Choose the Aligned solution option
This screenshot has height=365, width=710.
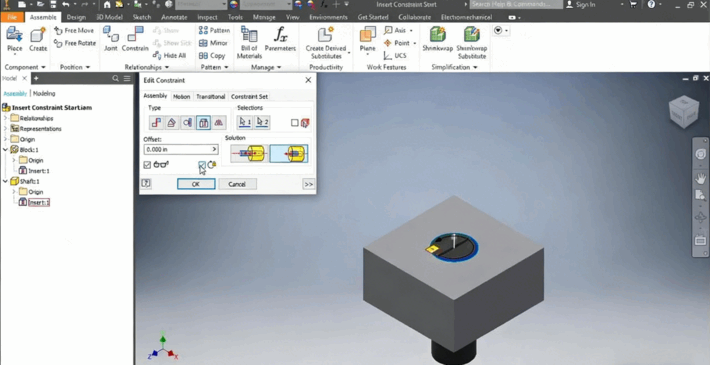coord(289,154)
